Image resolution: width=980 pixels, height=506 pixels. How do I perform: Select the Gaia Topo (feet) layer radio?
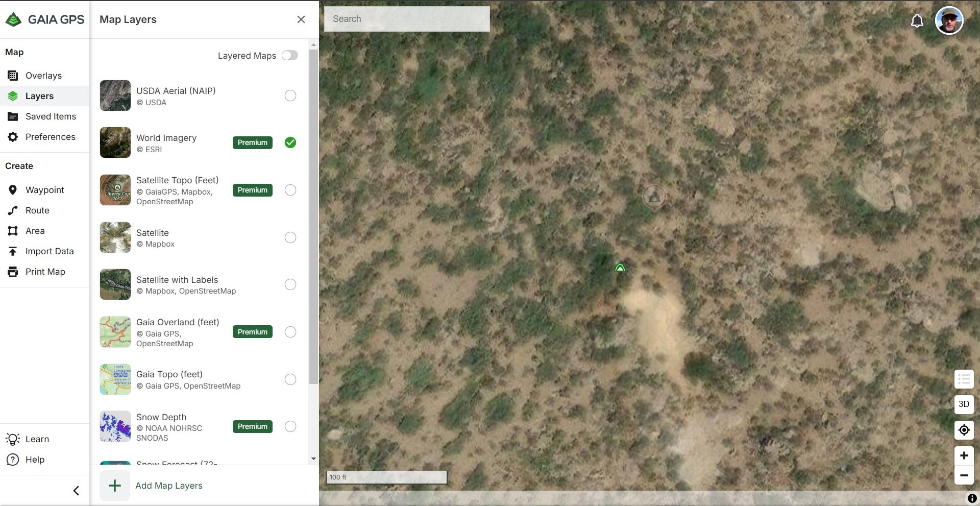coord(290,379)
